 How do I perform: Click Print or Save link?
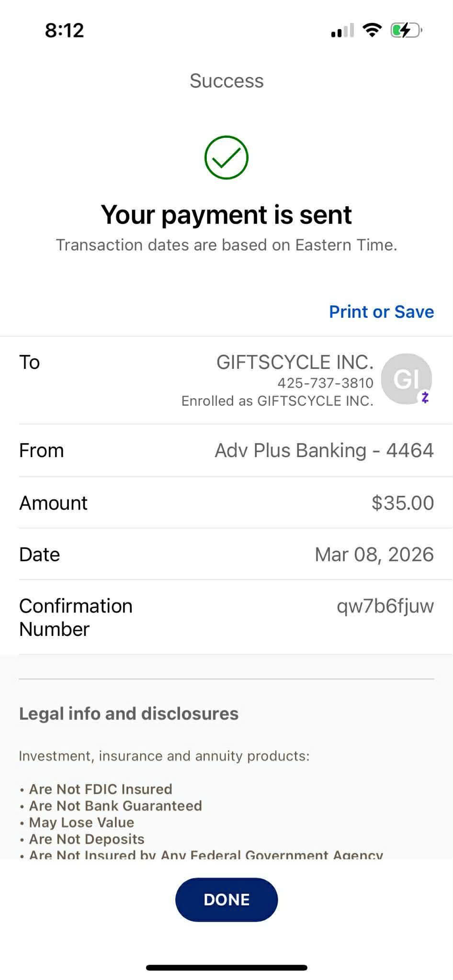click(381, 312)
